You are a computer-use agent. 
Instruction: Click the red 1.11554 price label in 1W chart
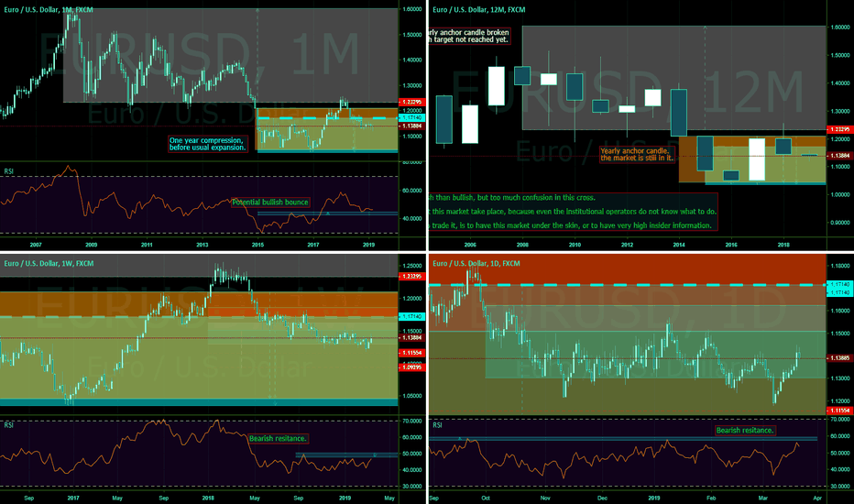[x=411, y=353]
